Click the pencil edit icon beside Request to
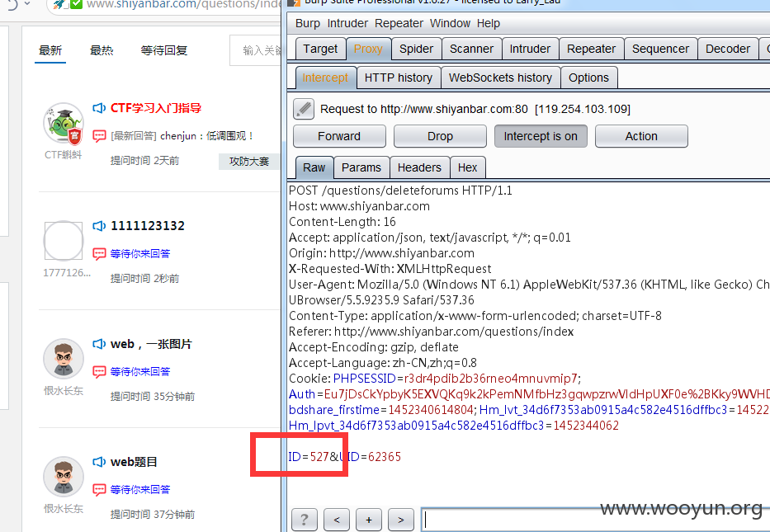 pos(304,109)
